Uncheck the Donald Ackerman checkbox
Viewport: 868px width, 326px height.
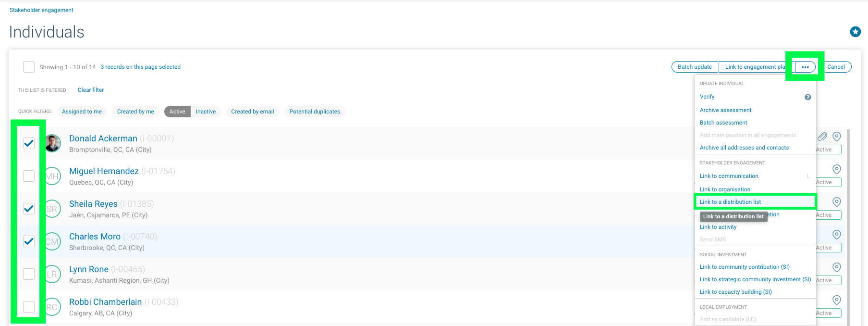[x=29, y=143]
